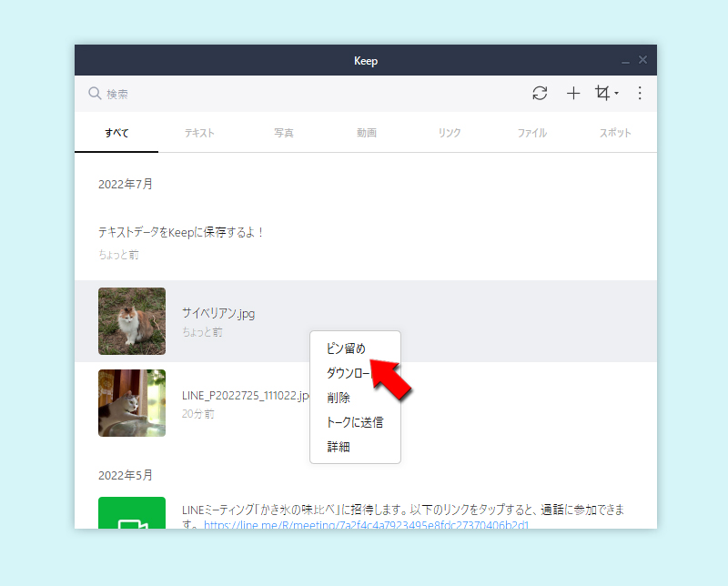Select the スポット tab
Viewport: 728px width, 586px height.
[x=614, y=131]
